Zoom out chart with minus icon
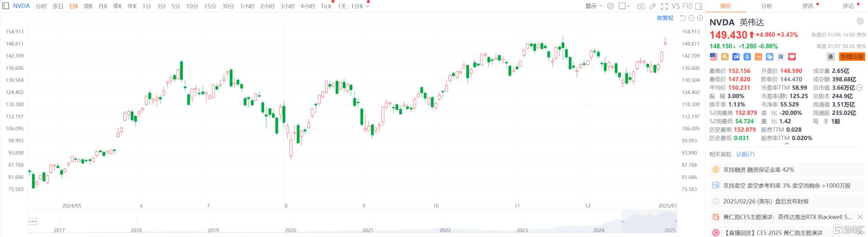Image resolution: width=868 pixels, height=237 pixels. (x=692, y=18)
